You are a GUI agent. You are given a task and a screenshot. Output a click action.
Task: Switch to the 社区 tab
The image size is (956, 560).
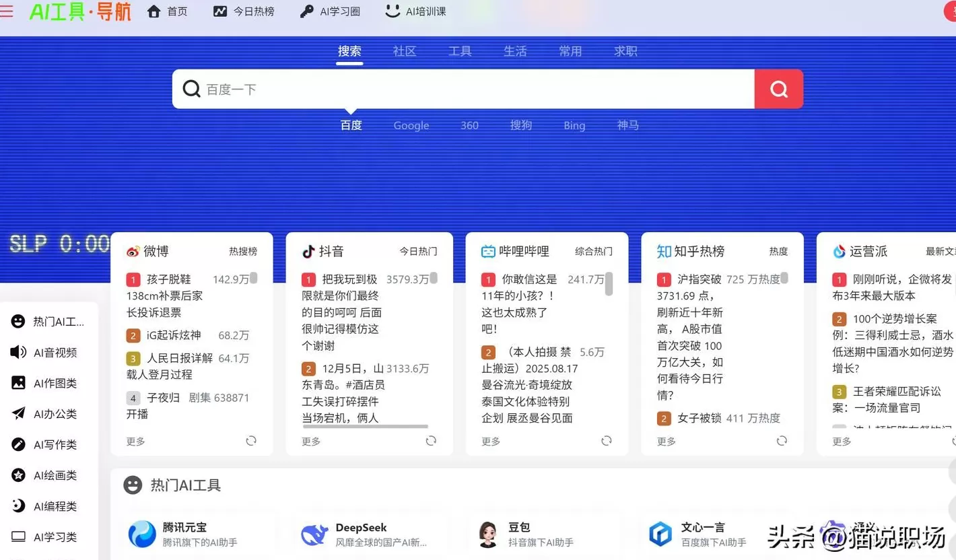(x=405, y=51)
